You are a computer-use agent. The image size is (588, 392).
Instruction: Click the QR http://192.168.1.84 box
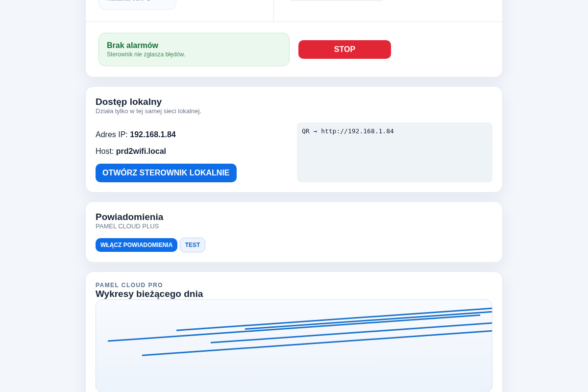click(394, 152)
